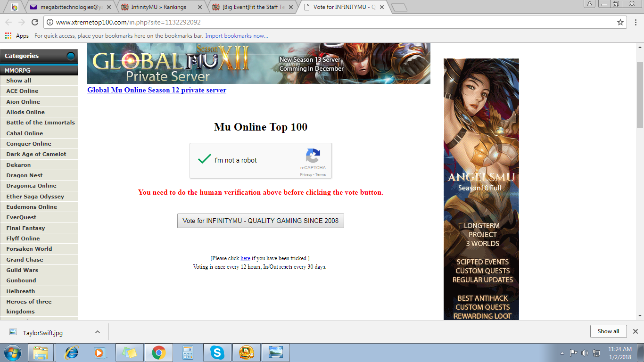The height and width of the screenshot is (362, 644).
Task: Open a new browser tab
Action: click(x=399, y=7)
